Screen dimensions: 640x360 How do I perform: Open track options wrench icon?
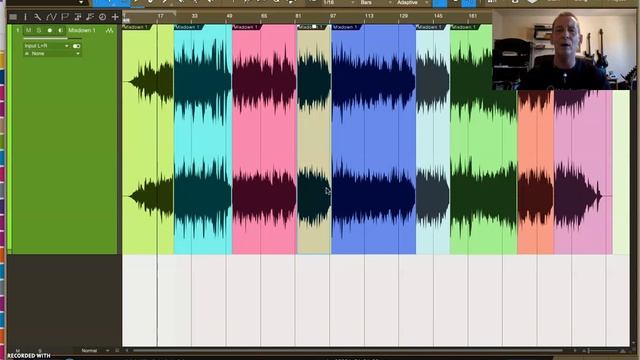[x=38, y=17]
